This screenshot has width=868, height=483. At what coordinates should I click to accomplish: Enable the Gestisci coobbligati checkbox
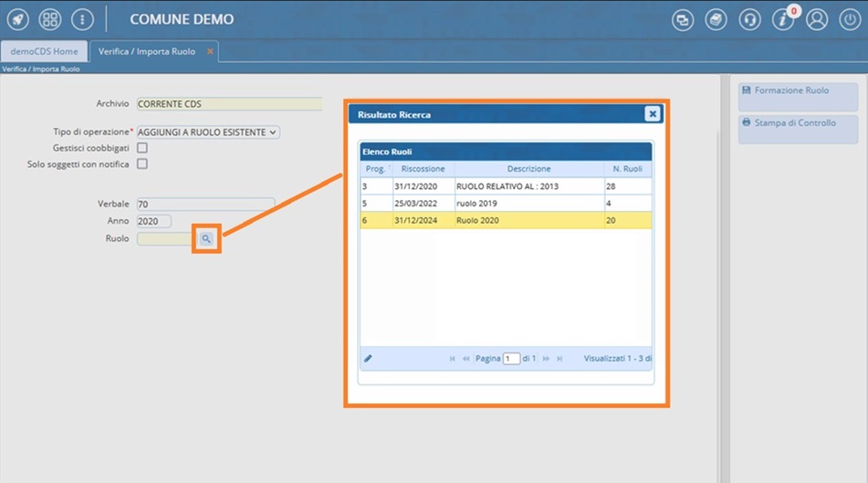(x=141, y=148)
